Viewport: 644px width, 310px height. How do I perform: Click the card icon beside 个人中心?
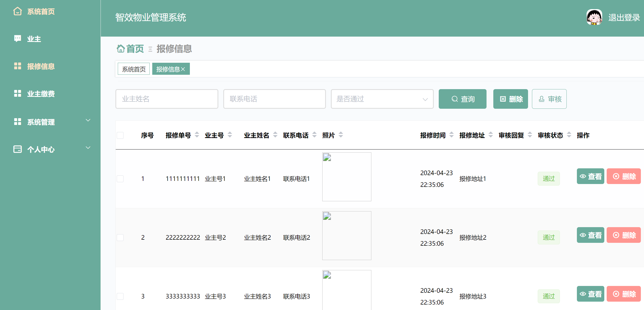tap(17, 149)
